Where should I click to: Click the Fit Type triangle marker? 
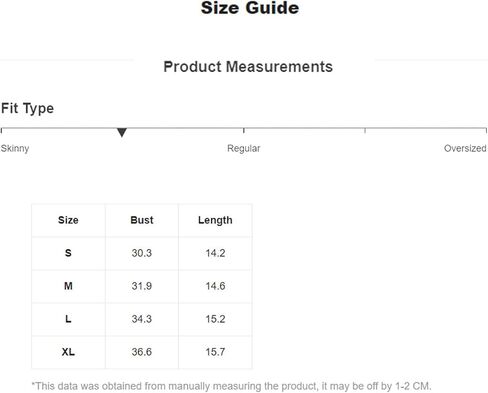point(122,132)
